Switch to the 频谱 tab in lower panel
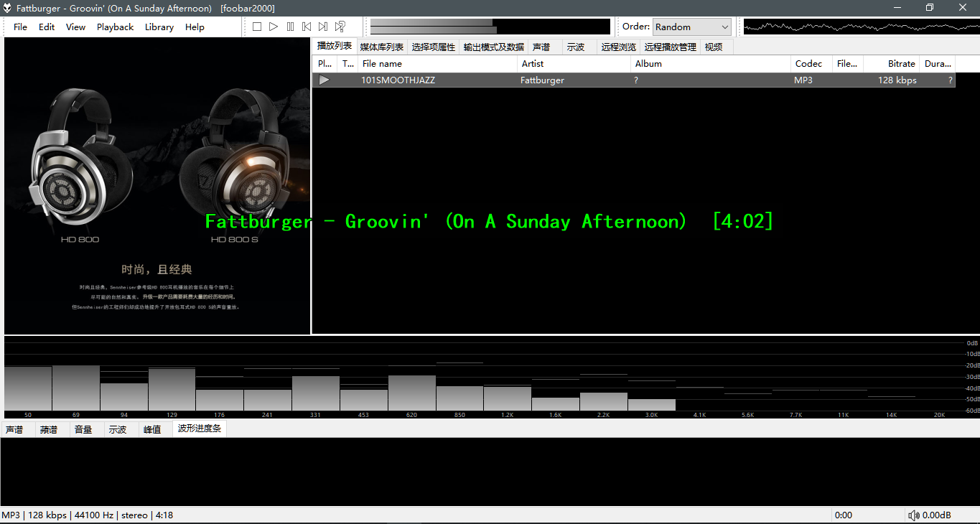Image resolution: width=980 pixels, height=524 pixels. click(49, 430)
